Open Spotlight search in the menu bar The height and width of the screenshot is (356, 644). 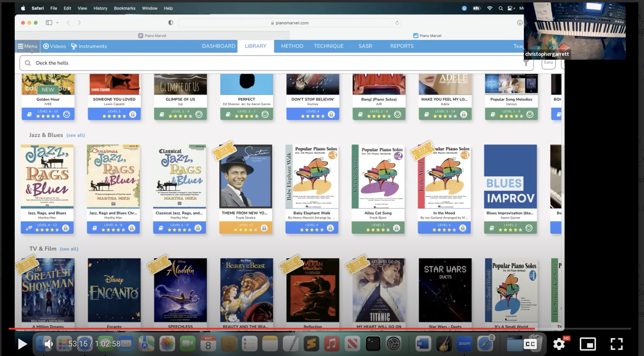tap(501, 8)
